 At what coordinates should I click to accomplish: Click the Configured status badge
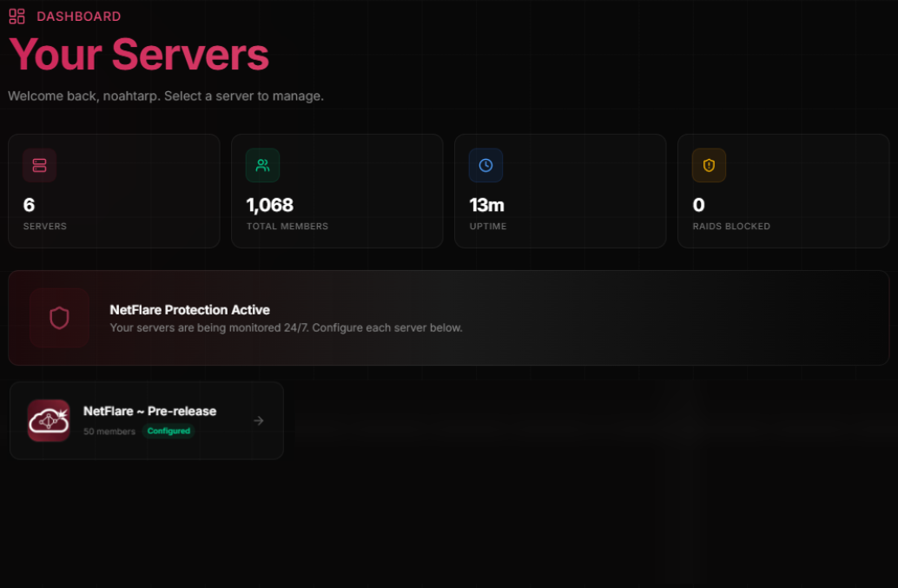[168, 431]
